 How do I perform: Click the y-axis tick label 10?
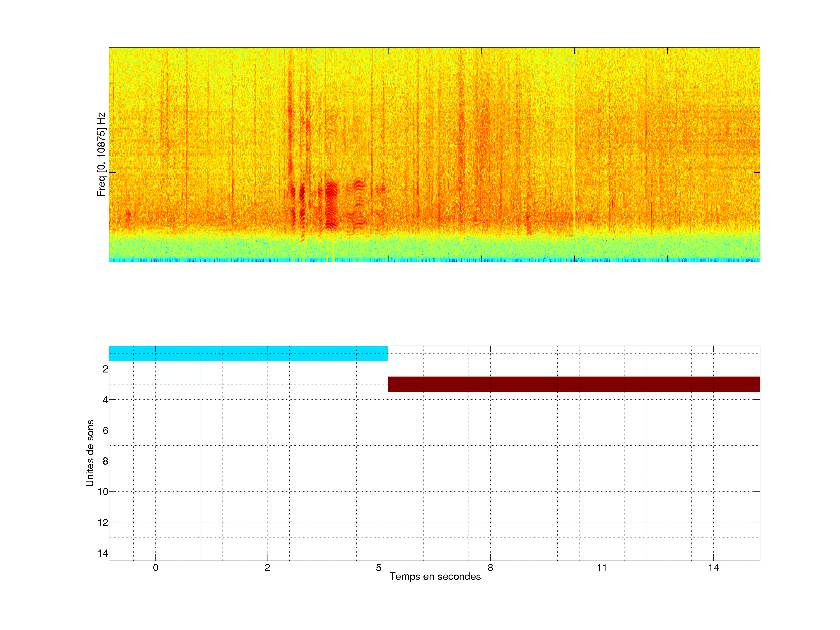103,492
